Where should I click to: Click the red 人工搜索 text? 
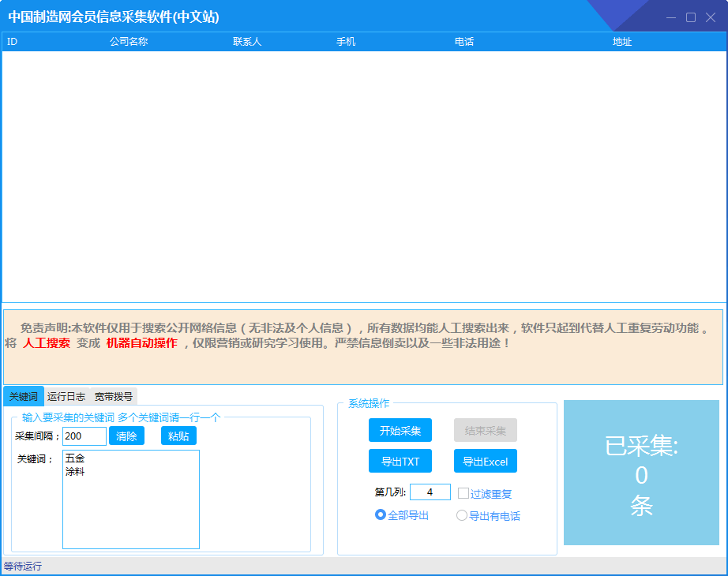click(x=47, y=343)
